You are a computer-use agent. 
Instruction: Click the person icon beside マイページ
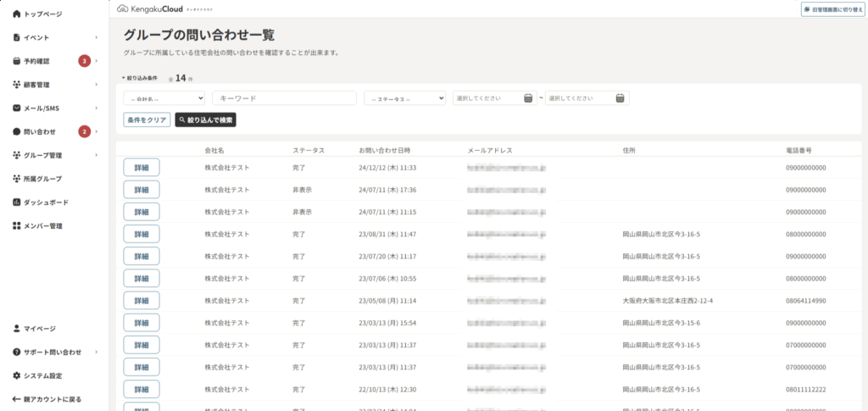click(16, 328)
